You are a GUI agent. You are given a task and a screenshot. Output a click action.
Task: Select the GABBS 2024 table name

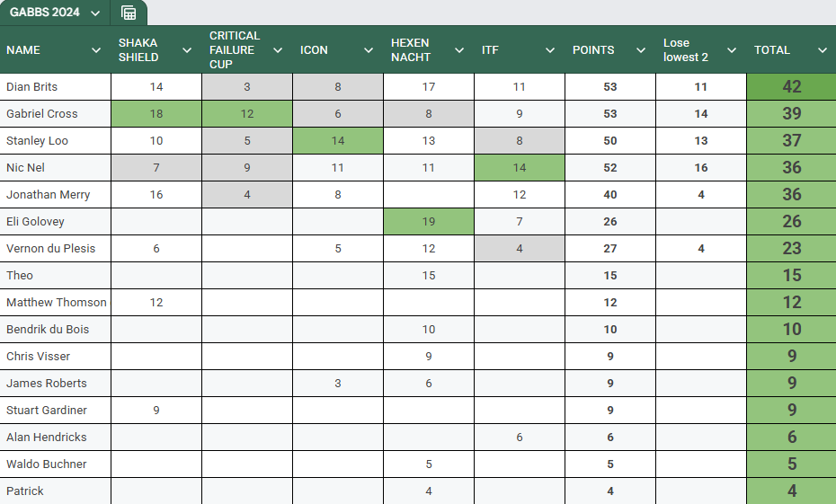point(45,13)
